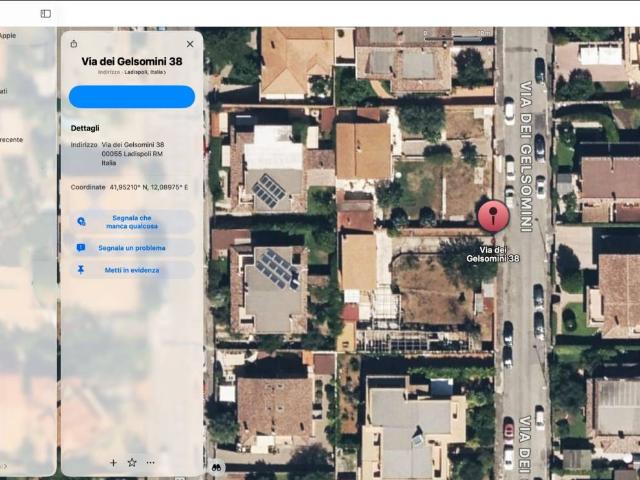Screen dimensions: 640x480
Task: Toggle the sidebar panel icon
Action: [46, 14]
